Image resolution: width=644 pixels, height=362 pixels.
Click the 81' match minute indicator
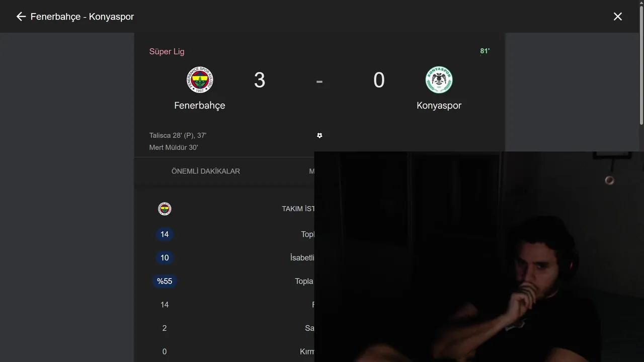[x=485, y=51]
